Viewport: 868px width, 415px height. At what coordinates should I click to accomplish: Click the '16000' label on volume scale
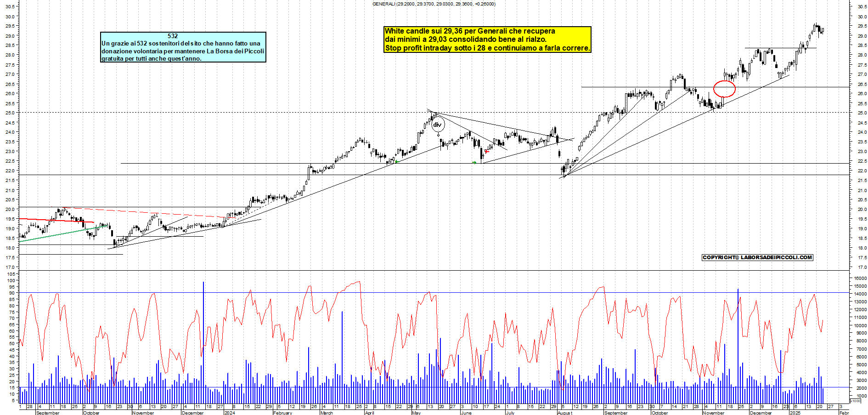click(860, 279)
